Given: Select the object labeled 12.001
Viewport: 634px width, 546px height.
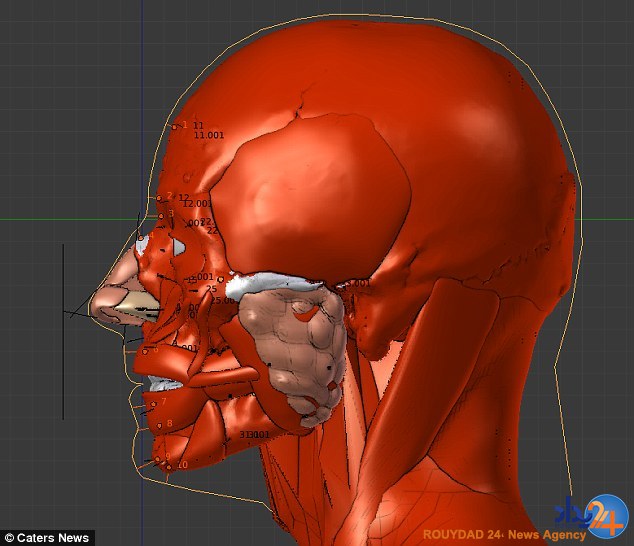Looking at the screenshot, I should point(197,204).
